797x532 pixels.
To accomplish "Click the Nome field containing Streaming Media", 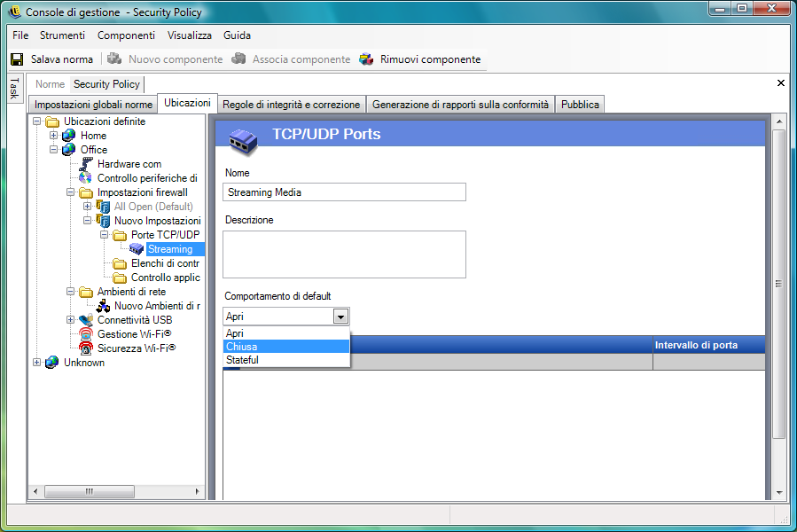I will coord(344,192).
